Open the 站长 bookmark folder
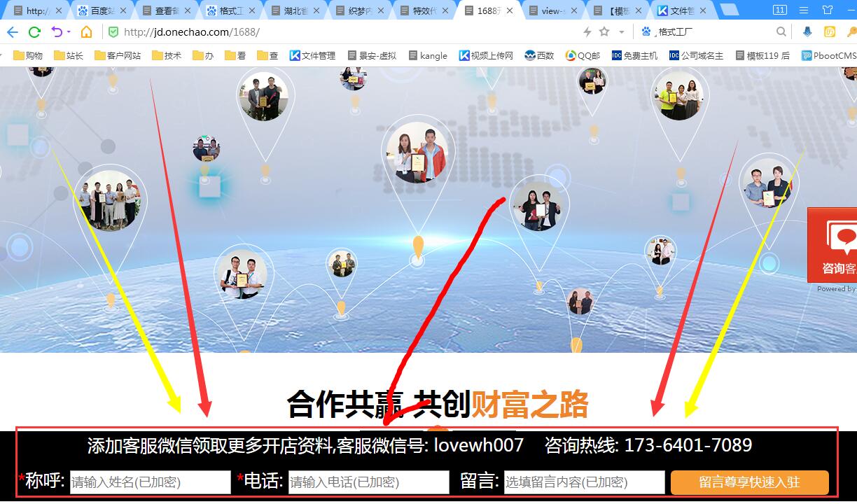 69,55
